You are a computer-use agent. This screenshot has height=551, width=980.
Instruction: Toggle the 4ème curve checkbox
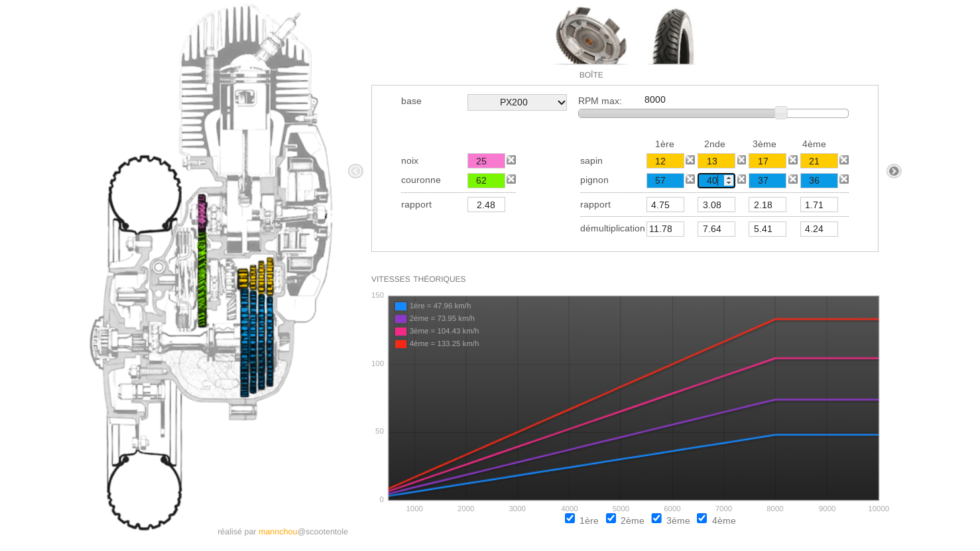tap(702, 519)
